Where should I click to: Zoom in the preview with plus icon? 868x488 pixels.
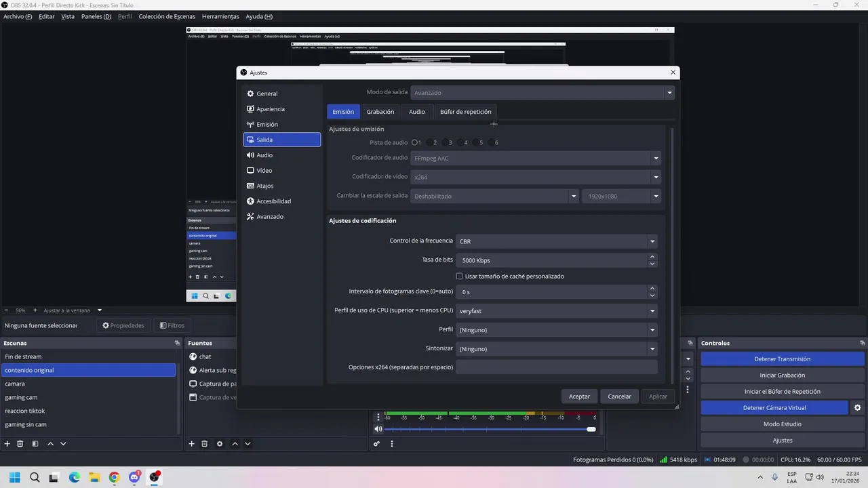pos(35,310)
